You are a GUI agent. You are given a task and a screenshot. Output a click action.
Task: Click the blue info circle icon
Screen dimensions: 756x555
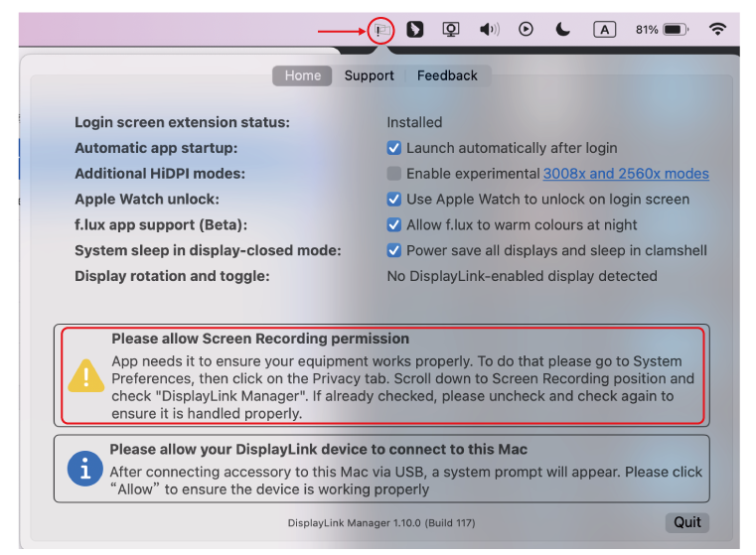pos(85,469)
